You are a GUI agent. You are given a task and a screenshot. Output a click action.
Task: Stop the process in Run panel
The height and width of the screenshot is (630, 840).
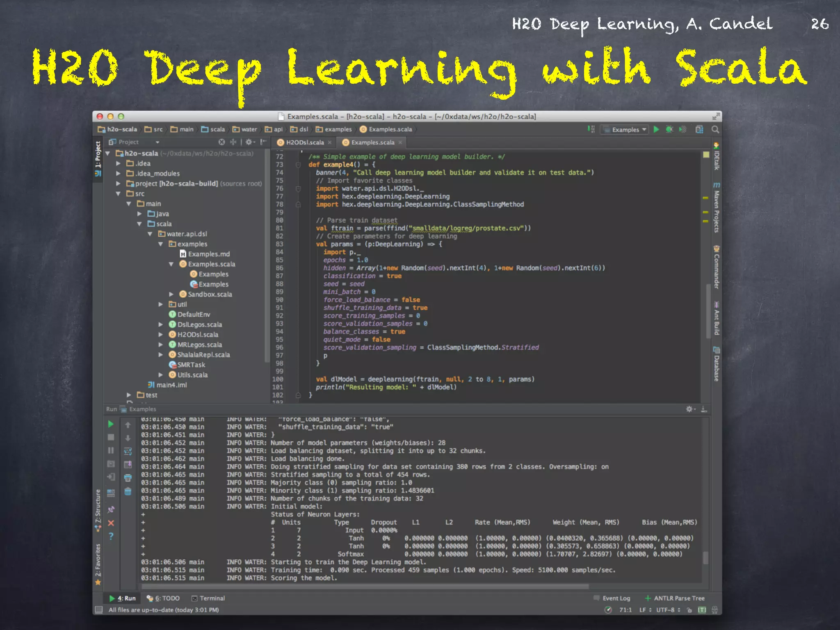tap(111, 437)
